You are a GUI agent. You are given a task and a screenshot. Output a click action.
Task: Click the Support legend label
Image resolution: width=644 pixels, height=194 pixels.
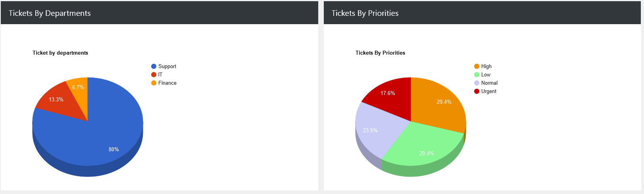167,67
